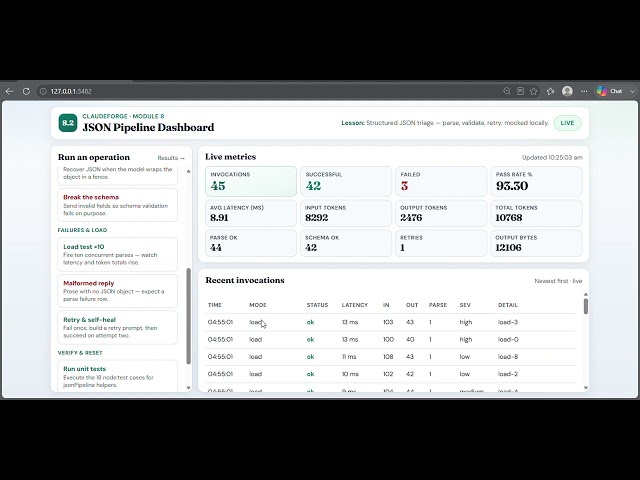This screenshot has height=480, width=640.
Task: Open the Copilot Chat button
Action: point(609,91)
